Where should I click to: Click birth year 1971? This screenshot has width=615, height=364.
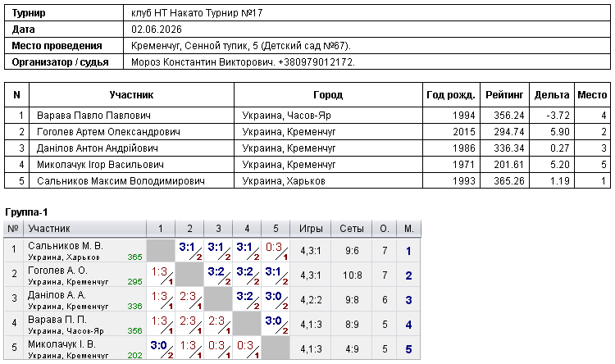[464, 165]
